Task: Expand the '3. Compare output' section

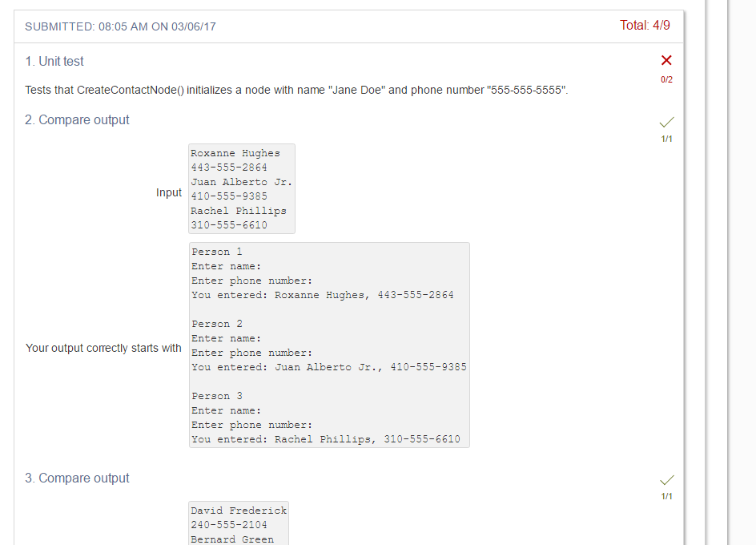Action: coord(77,478)
